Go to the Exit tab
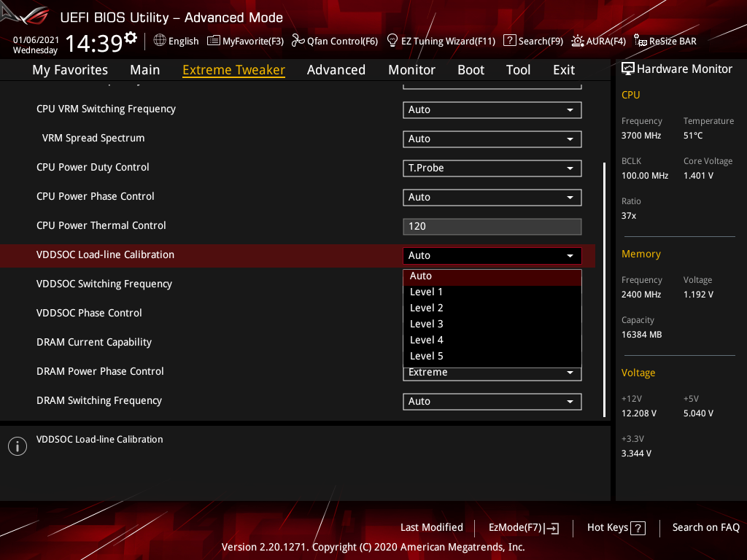 coord(564,70)
